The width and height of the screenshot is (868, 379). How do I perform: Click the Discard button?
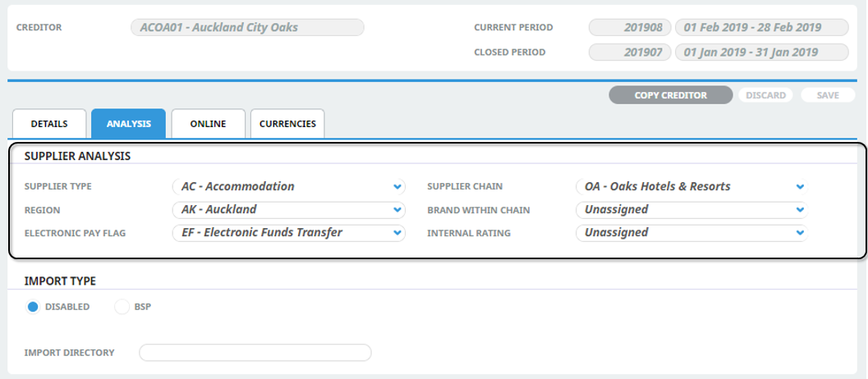765,95
